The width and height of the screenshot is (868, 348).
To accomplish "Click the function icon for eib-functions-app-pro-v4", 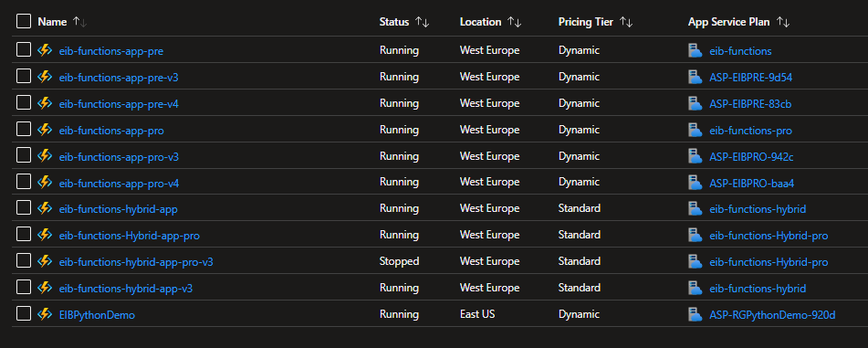I will pyautogui.click(x=45, y=183).
